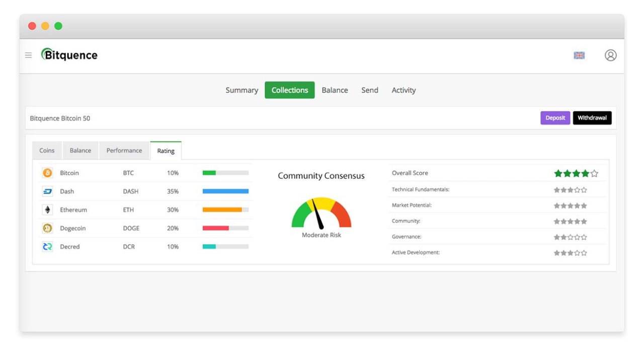
Task: Click the black Withdrawal button
Action: tap(592, 118)
